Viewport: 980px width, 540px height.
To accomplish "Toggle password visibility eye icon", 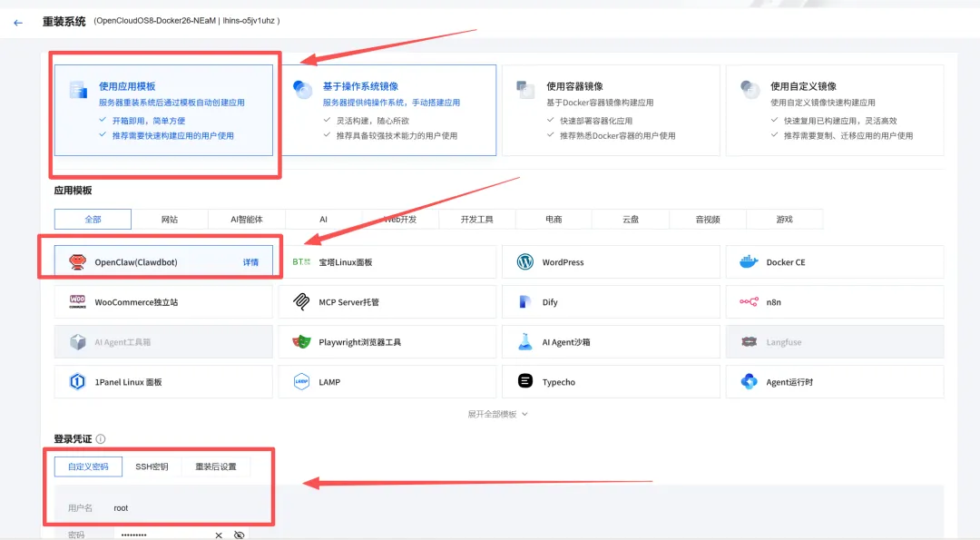I will 239,535.
